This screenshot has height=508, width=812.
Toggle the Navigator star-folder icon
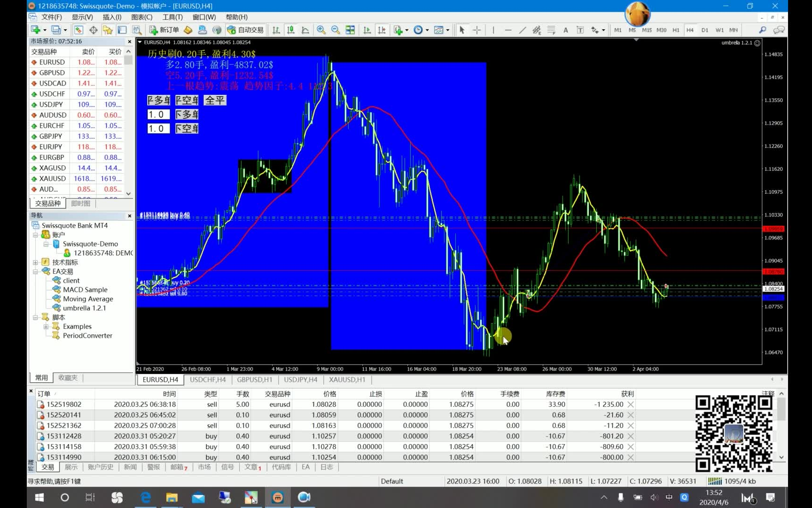tap(108, 30)
